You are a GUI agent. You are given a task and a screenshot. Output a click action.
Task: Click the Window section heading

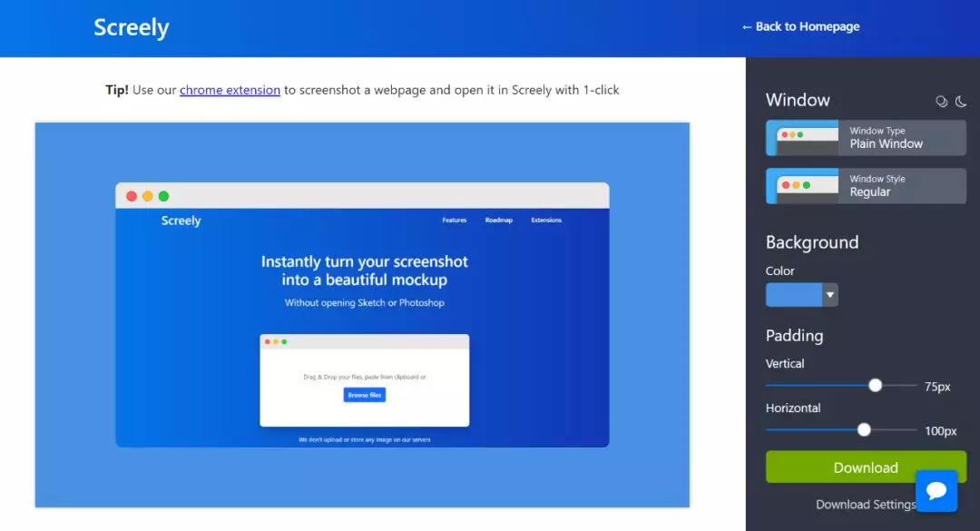[x=798, y=100]
